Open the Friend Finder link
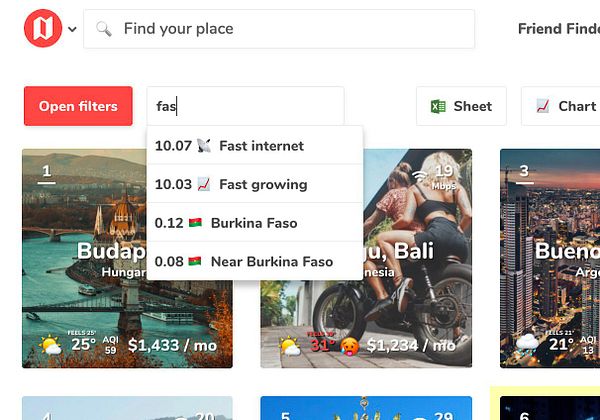600x420 pixels. click(559, 29)
